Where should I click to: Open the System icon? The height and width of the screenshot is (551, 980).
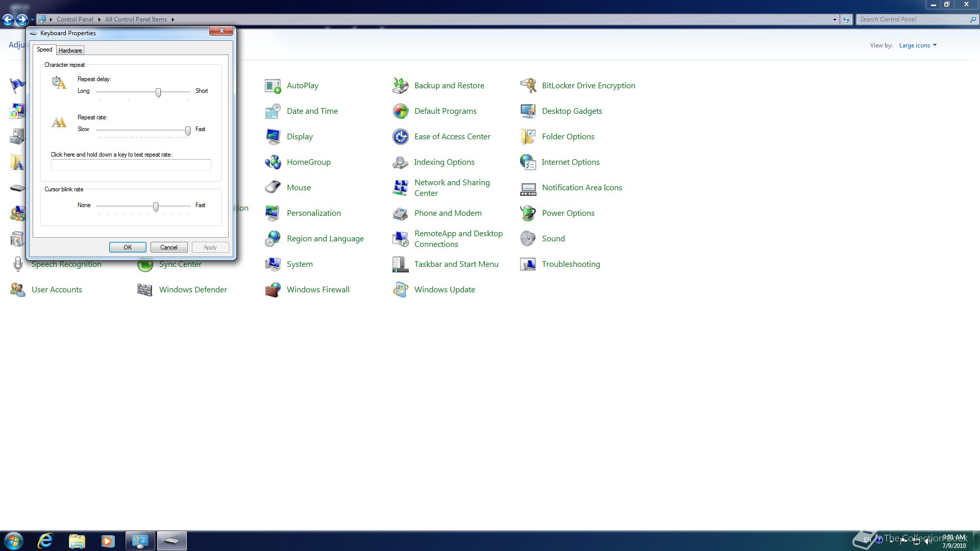point(273,264)
